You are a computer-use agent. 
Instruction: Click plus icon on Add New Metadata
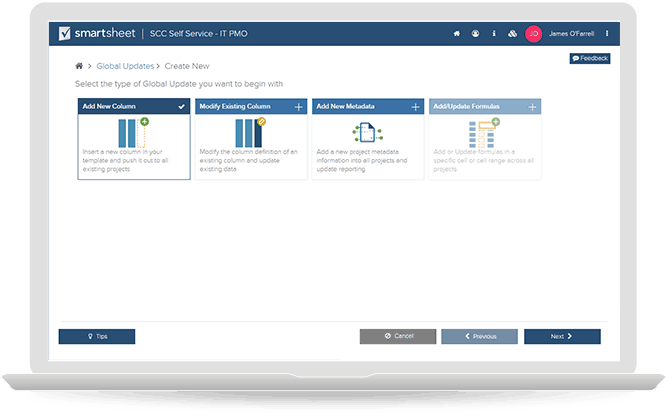pyautogui.click(x=416, y=107)
